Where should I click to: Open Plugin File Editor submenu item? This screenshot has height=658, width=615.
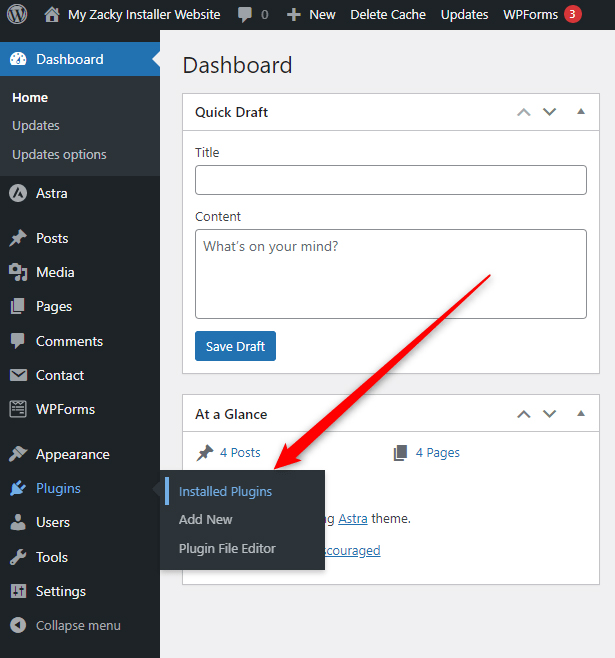pos(227,548)
